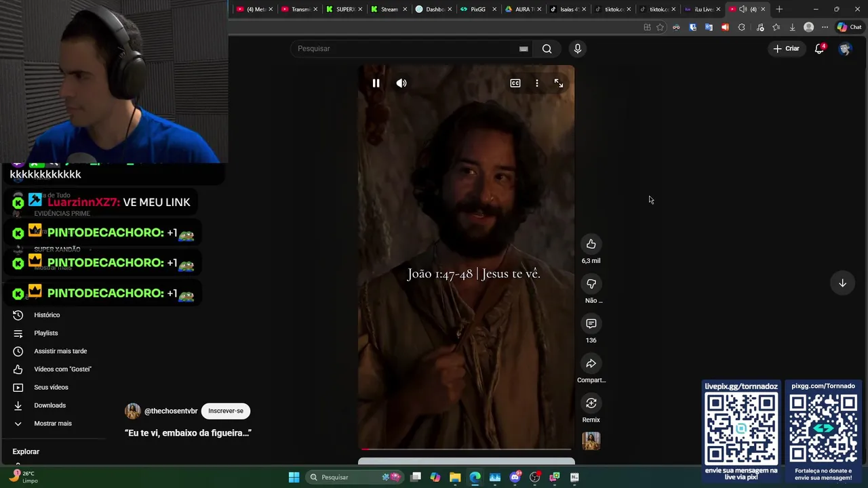Open the three-dot more options on the Short
Image resolution: width=868 pixels, height=488 pixels.
(537, 83)
